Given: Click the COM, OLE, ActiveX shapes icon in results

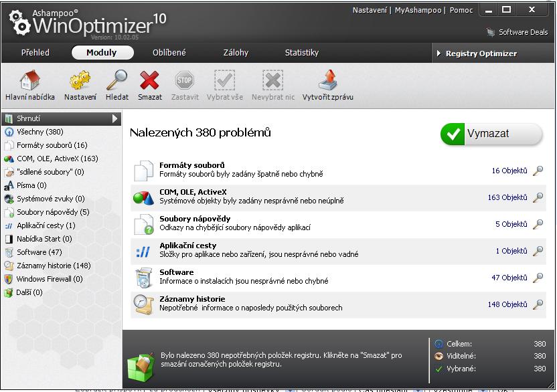Looking at the screenshot, I should pos(143,197).
